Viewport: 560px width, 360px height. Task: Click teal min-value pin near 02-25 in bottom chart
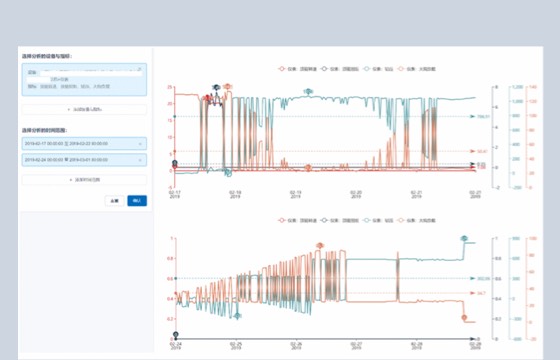(x=237, y=316)
